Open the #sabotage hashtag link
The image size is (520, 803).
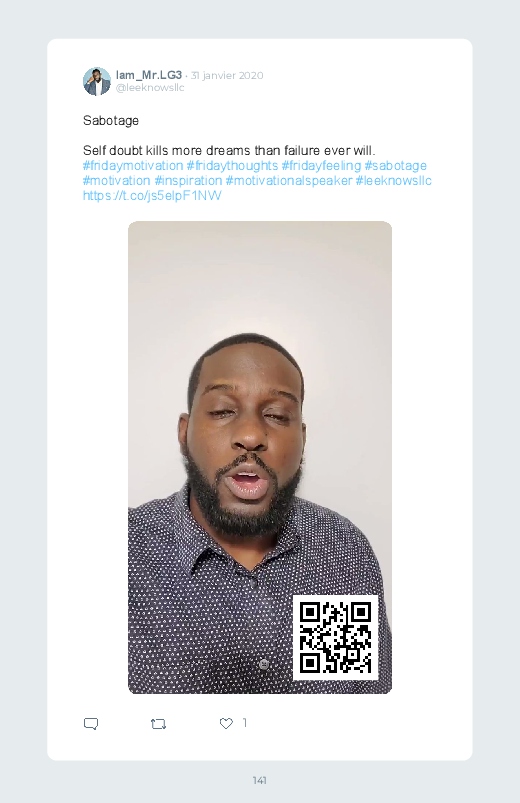pyautogui.click(x=396, y=165)
